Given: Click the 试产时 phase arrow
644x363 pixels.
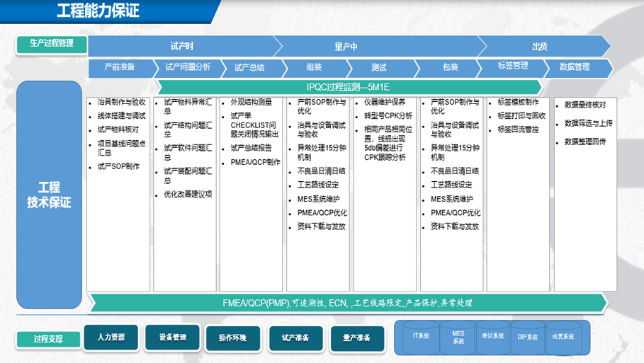Looking at the screenshot, I should [x=182, y=47].
